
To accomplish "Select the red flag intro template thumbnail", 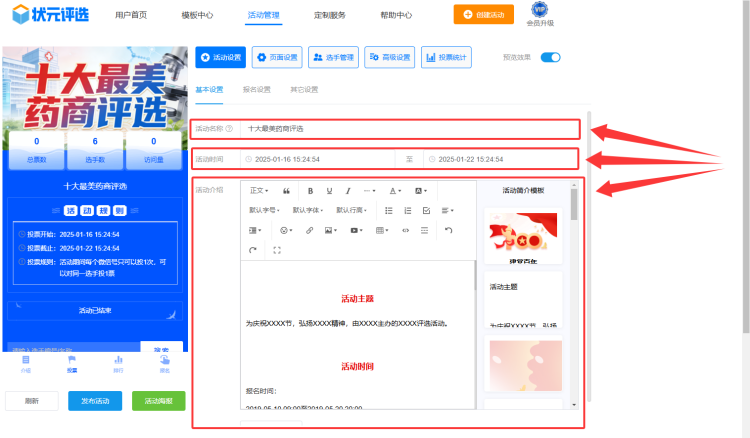I will tap(523, 236).
